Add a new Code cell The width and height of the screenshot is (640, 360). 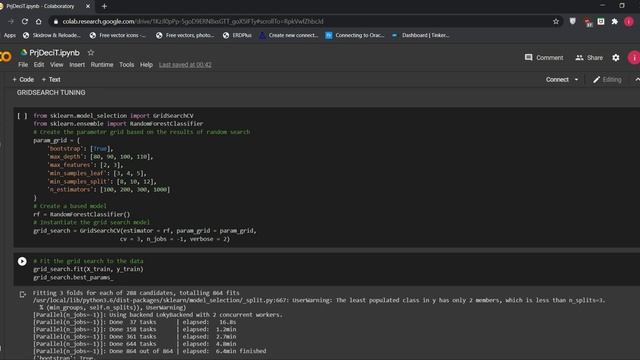pos(23,80)
